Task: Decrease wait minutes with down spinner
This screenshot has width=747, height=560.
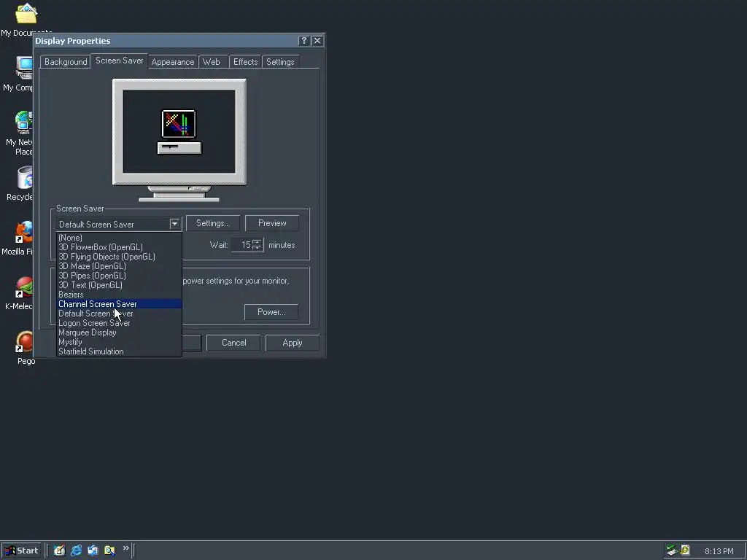Action: (x=257, y=248)
